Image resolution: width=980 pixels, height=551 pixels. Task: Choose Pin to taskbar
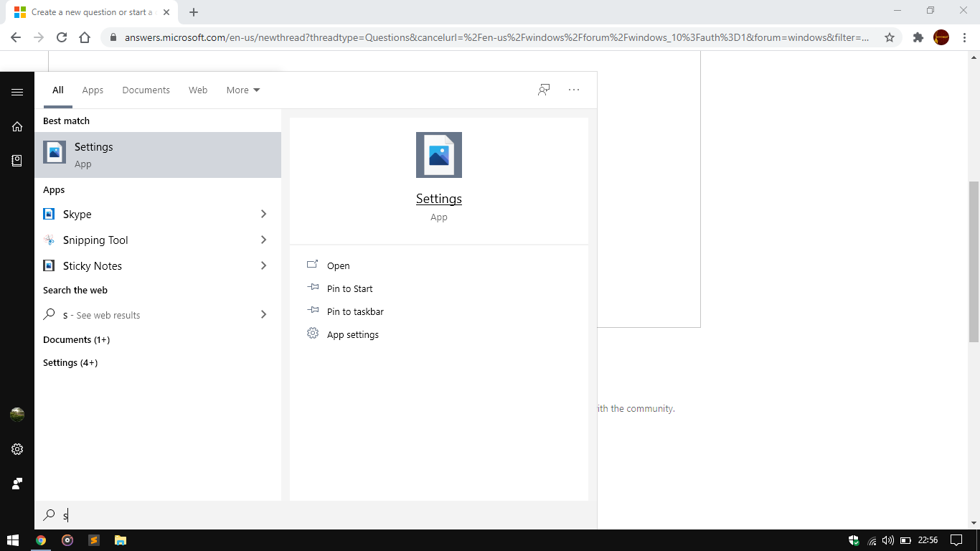[x=355, y=311]
